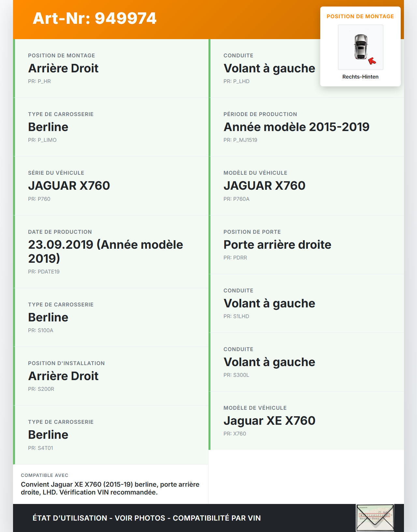Click the Compatible avec description text

point(110,488)
